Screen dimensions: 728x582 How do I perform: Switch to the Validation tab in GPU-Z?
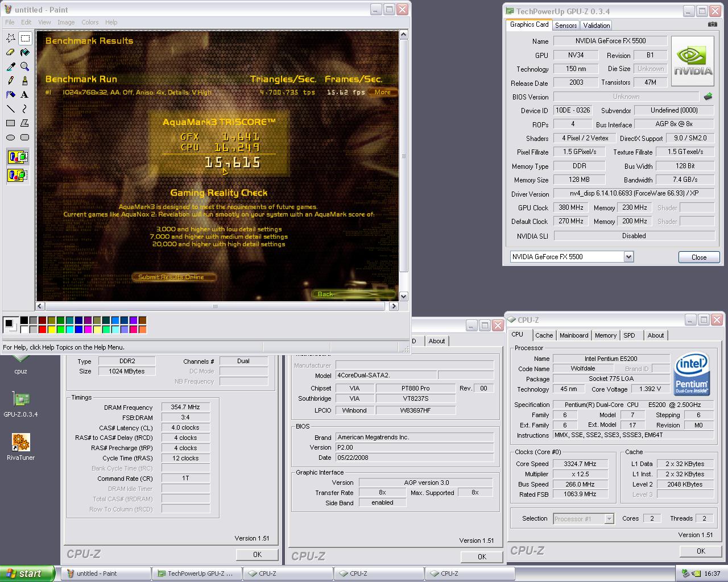click(x=597, y=25)
